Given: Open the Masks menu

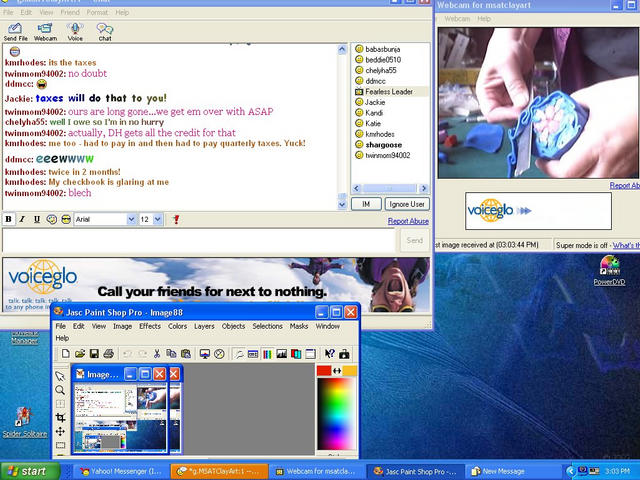Looking at the screenshot, I should 299,326.
